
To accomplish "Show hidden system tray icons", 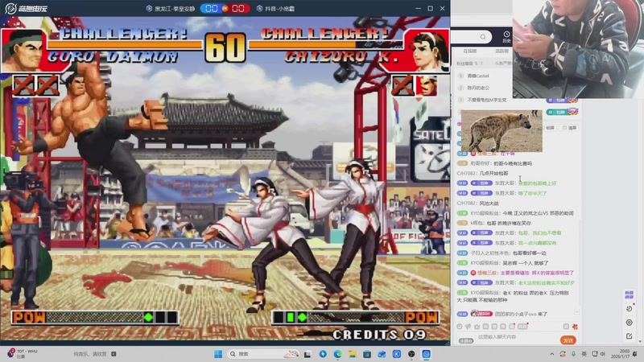I will (x=551, y=354).
